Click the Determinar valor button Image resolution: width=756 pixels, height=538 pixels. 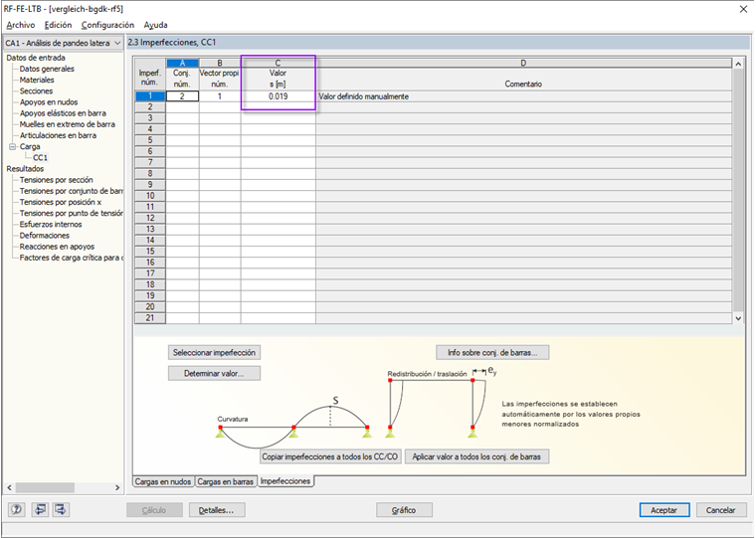click(x=214, y=373)
